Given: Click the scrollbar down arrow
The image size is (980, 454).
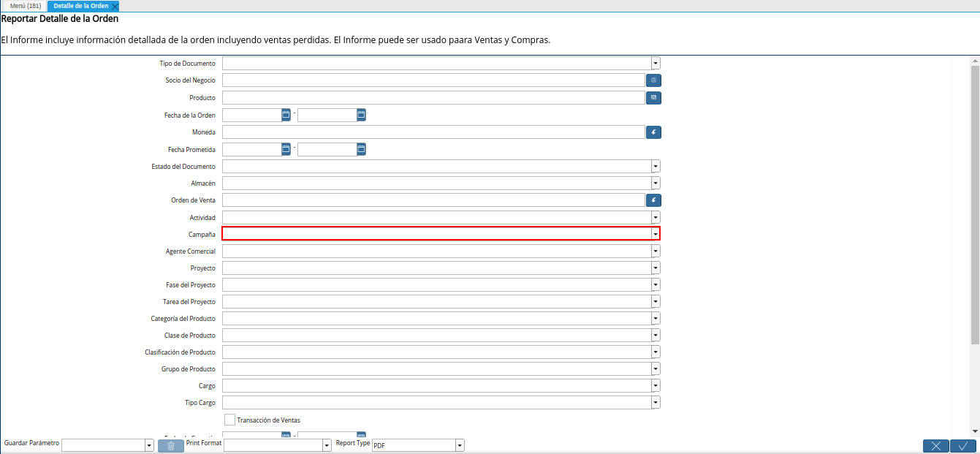Looking at the screenshot, I should point(975,431).
